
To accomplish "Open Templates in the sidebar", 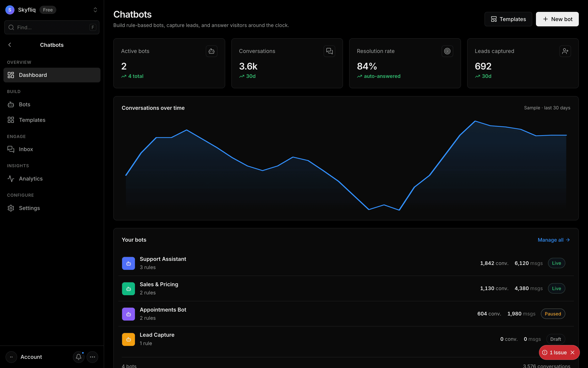I will tap(52, 120).
